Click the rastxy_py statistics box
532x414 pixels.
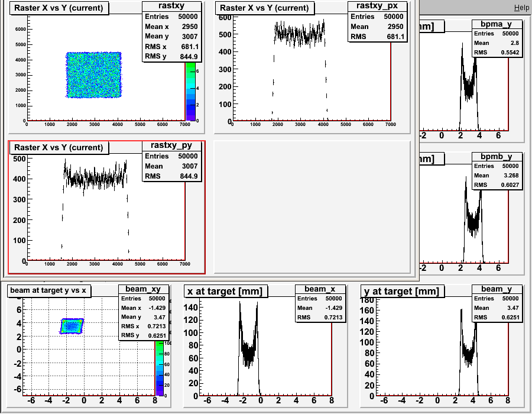pos(171,161)
